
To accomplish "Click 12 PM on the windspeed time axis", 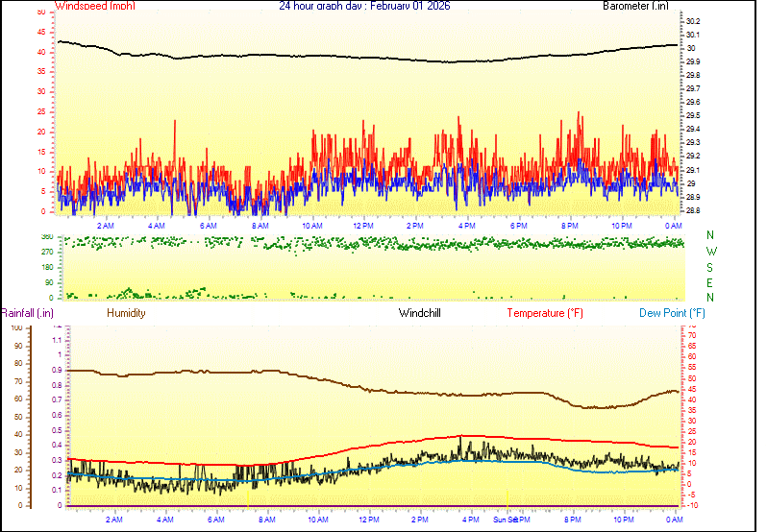I will 363,225.
